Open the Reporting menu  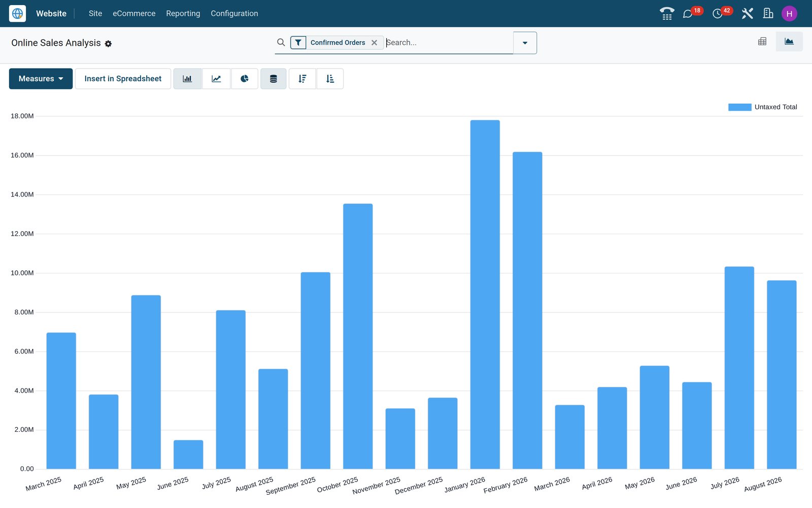coord(183,14)
